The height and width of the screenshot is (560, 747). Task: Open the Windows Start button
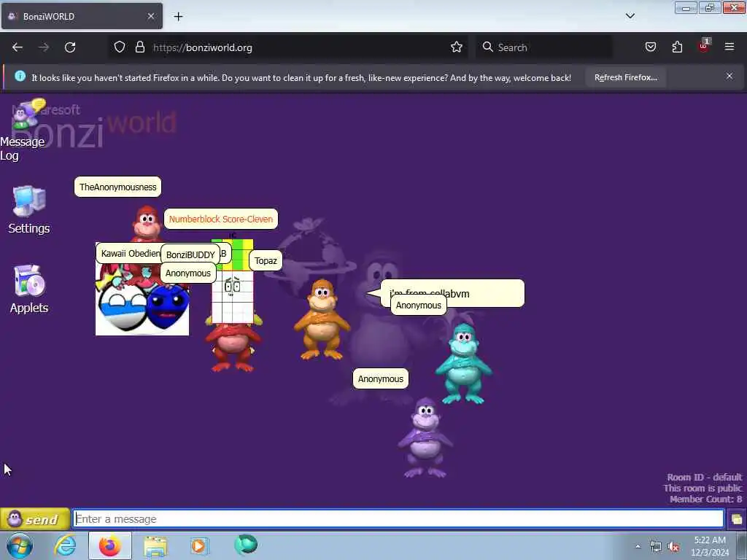point(20,545)
